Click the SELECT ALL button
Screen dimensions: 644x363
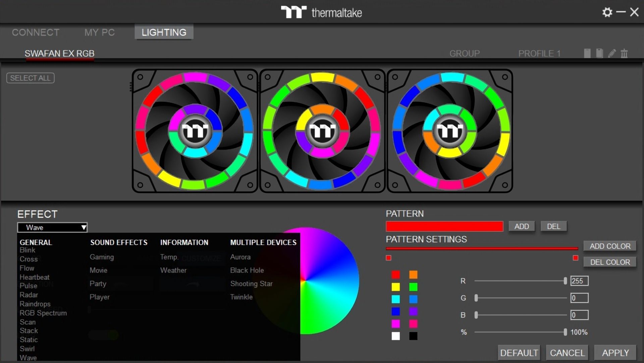30,78
